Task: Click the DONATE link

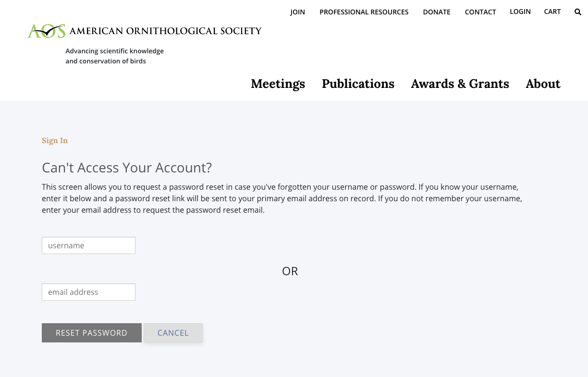Action: tap(437, 12)
